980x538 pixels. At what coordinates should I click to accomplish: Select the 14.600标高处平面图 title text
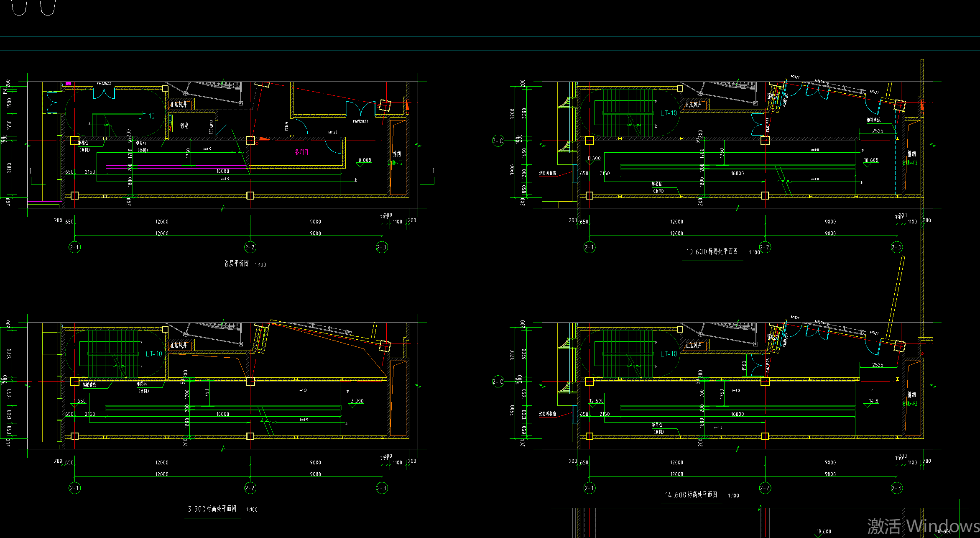(691, 494)
